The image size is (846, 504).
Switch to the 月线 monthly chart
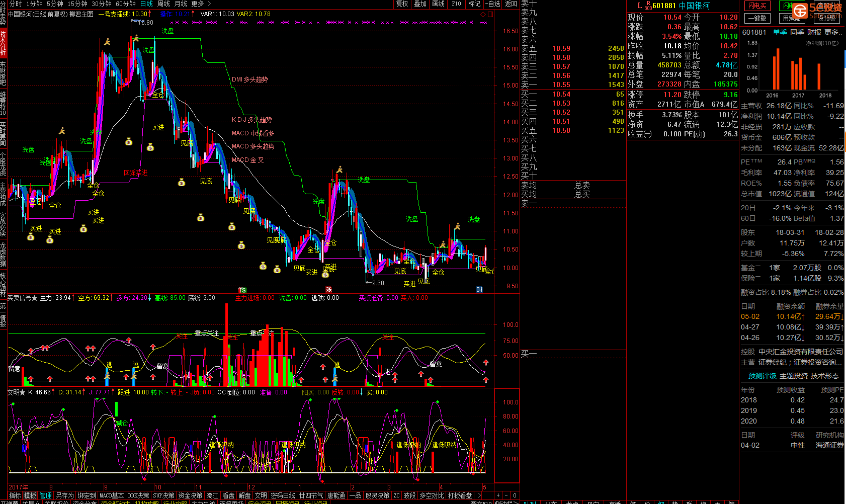pyautogui.click(x=181, y=4)
